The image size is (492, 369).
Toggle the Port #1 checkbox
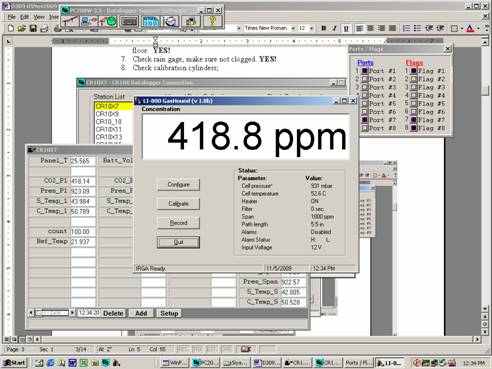tap(365, 71)
